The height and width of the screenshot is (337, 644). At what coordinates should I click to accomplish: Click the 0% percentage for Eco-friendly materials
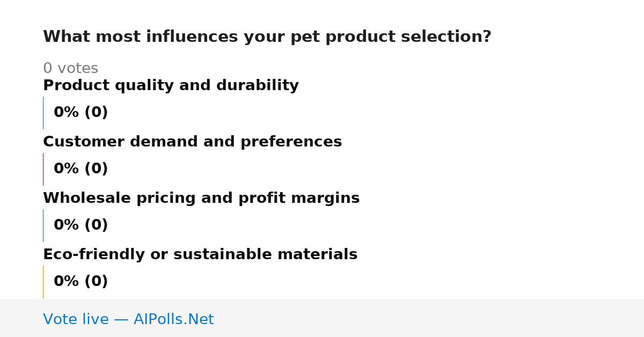[67, 282]
